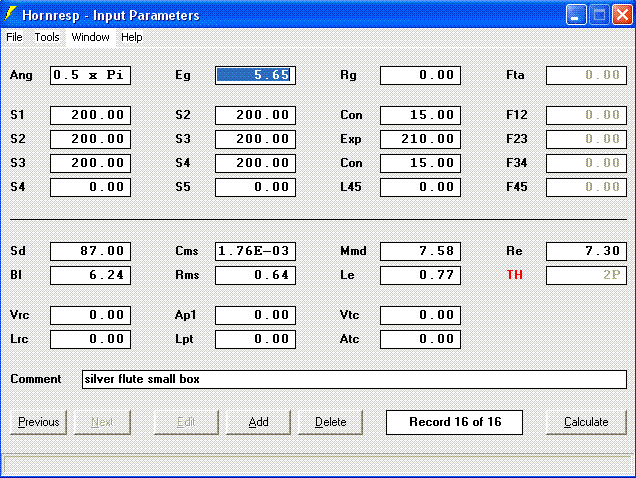The height and width of the screenshot is (478, 636).
Task: Select the Sd field with 87.00
Action: pos(90,251)
